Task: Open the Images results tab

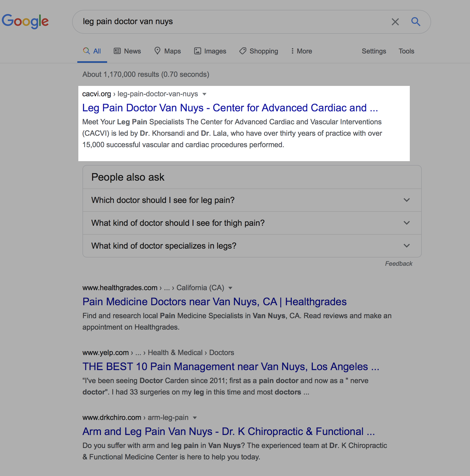Action: 210,51
